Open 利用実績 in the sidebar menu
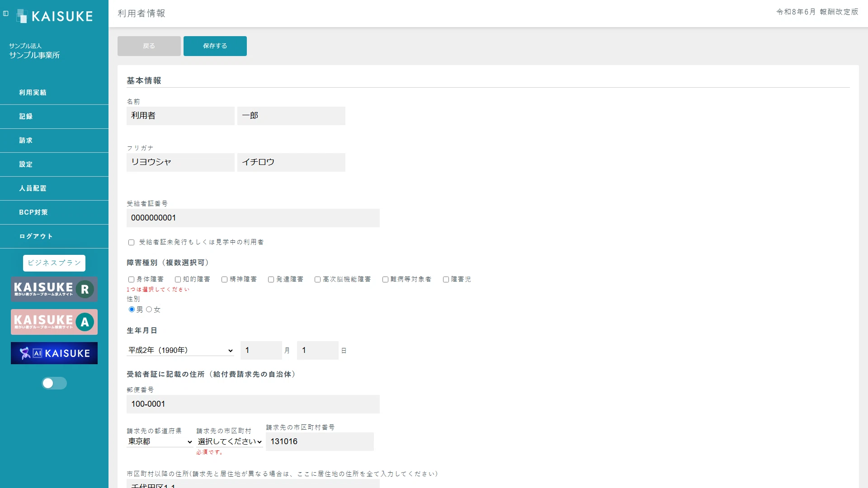Screen dimensions: 868x488 54,93
